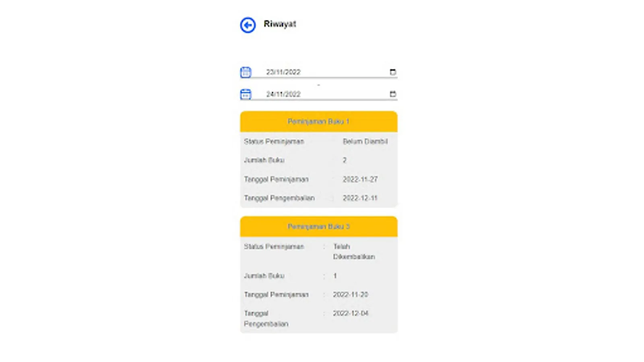The height and width of the screenshot is (362, 644).
Task: Click Tanggal Pengembalian label in Peminjaman Buku 3
Action: click(266, 319)
